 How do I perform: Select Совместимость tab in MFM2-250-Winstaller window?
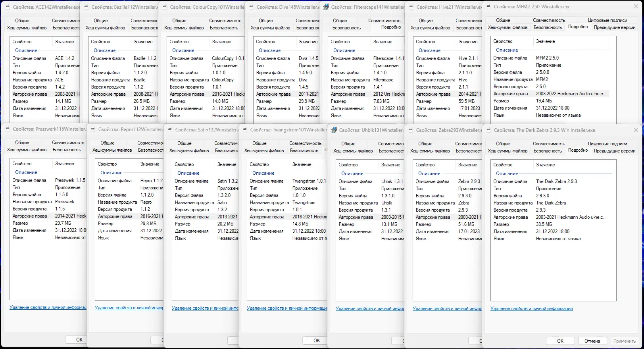tap(549, 20)
